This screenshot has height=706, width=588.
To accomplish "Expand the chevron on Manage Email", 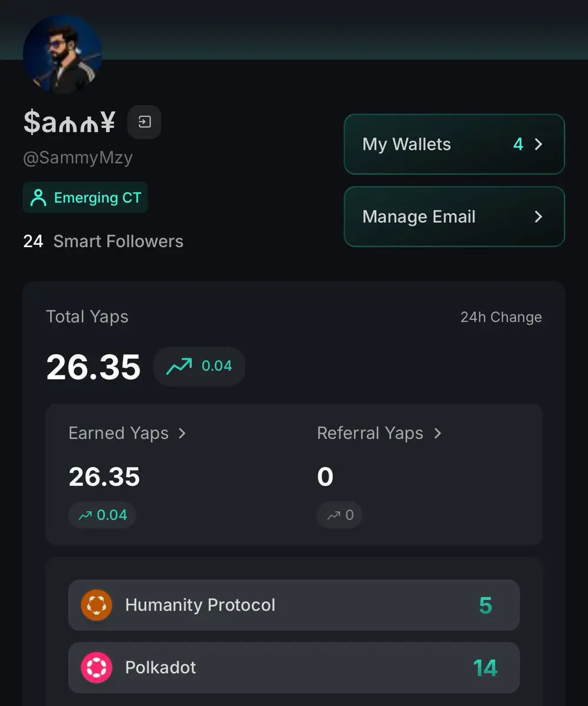I will pyautogui.click(x=538, y=217).
